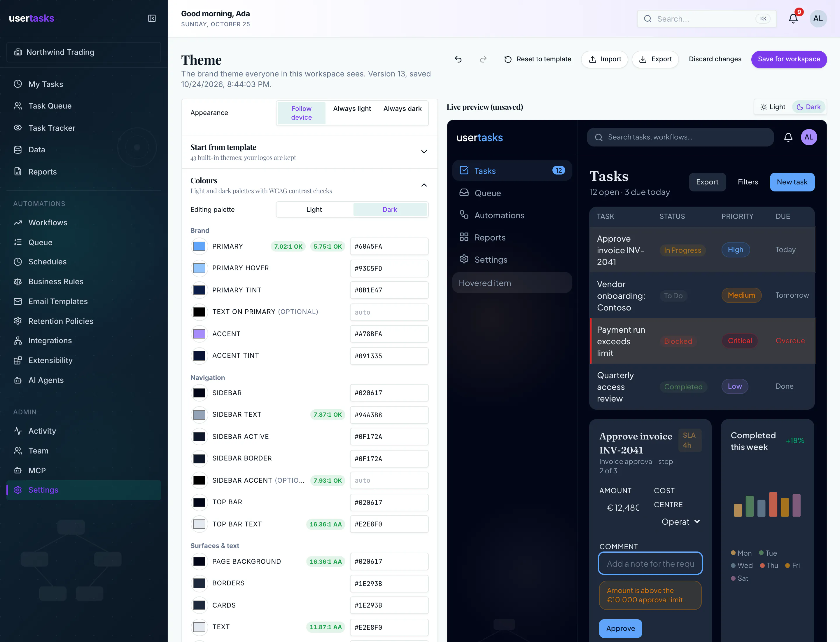Open Data database icon in the sidebar

click(x=18, y=149)
